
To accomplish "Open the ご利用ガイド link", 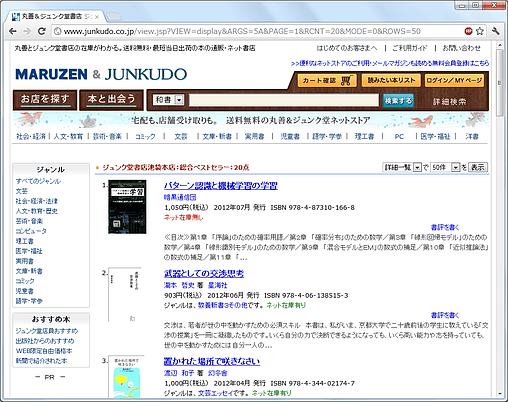I will [x=410, y=48].
